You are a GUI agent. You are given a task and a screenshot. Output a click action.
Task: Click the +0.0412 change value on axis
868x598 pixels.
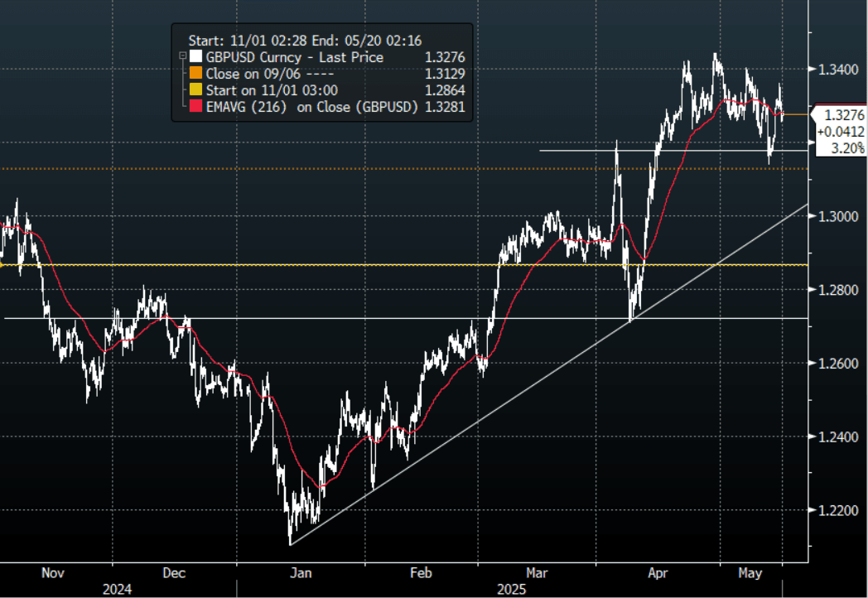pyautogui.click(x=841, y=131)
